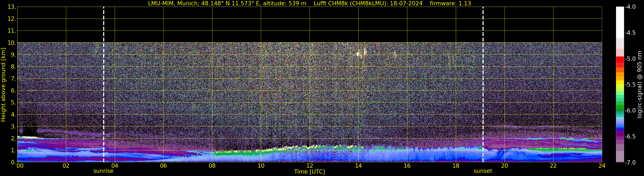This screenshot has width=644, height=176.
Task: Click the 8. height axis tick label
Action: click(13, 67)
